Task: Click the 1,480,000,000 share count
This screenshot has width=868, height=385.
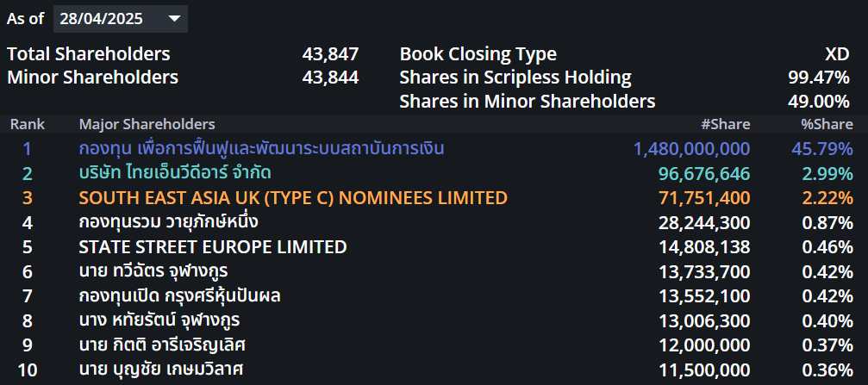Action: tap(691, 149)
